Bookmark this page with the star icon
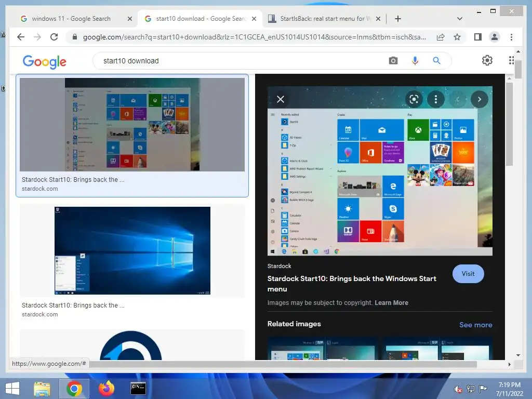 click(457, 37)
